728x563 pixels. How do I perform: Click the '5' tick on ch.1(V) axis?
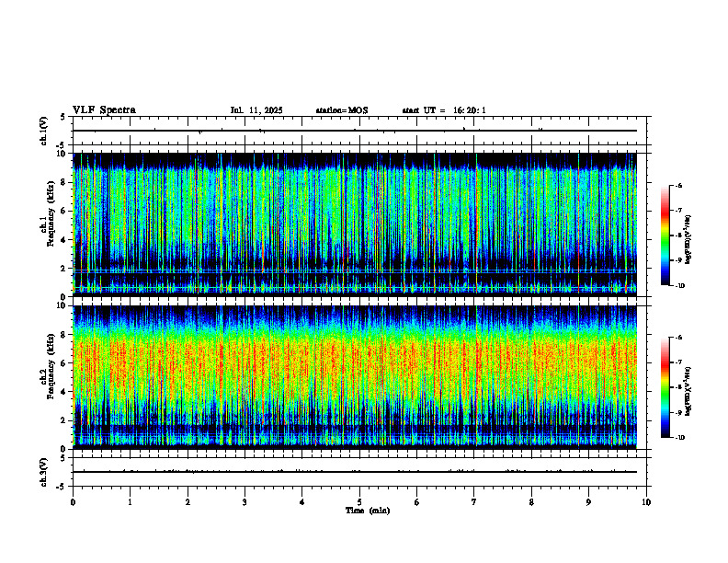pos(63,117)
